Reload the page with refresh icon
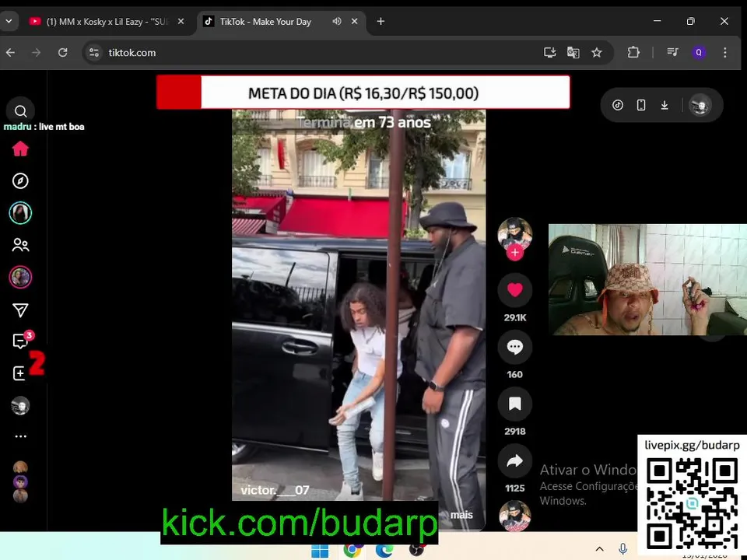 click(62, 52)
